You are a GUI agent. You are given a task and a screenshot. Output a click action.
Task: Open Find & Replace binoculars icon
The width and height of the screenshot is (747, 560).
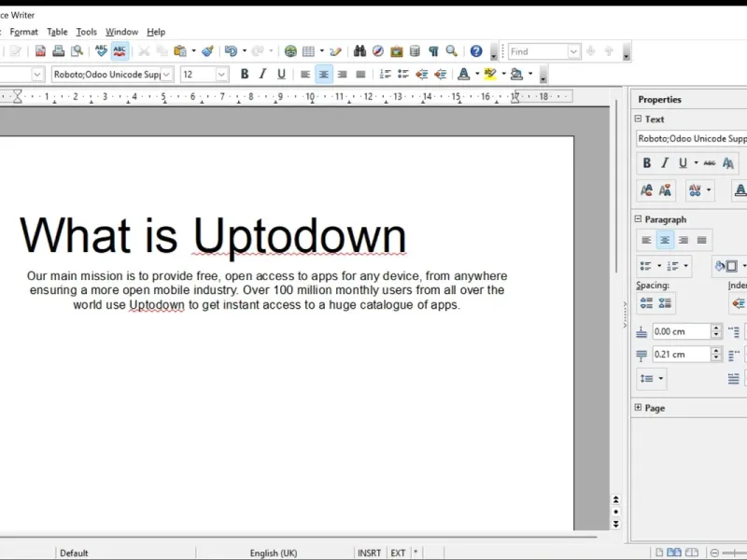point(359,51)
